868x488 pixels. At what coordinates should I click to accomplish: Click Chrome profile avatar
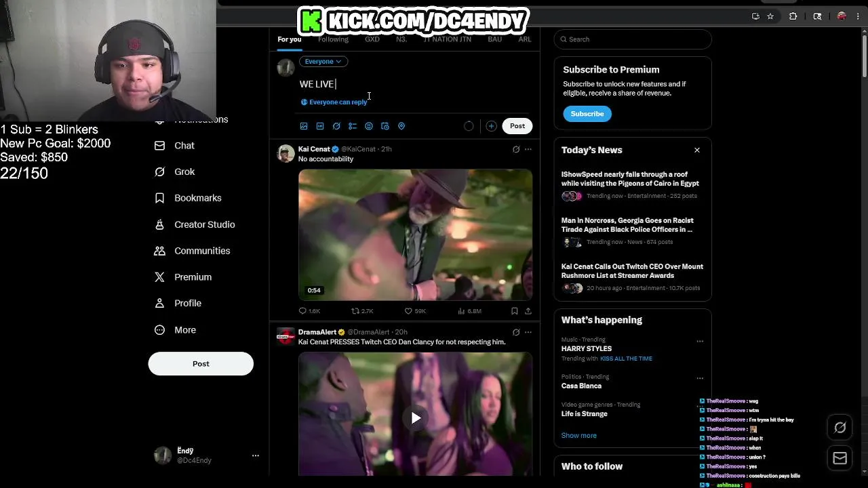coord(842,16)
